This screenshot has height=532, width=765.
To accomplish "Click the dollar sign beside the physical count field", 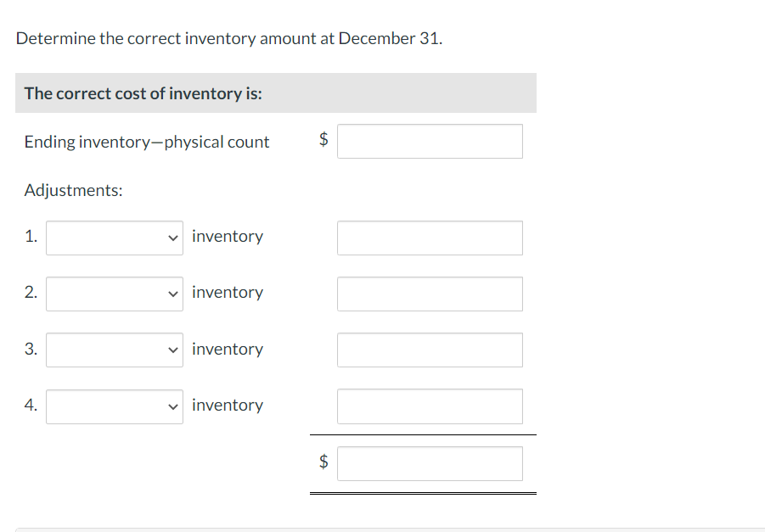I will click(323, 141).
